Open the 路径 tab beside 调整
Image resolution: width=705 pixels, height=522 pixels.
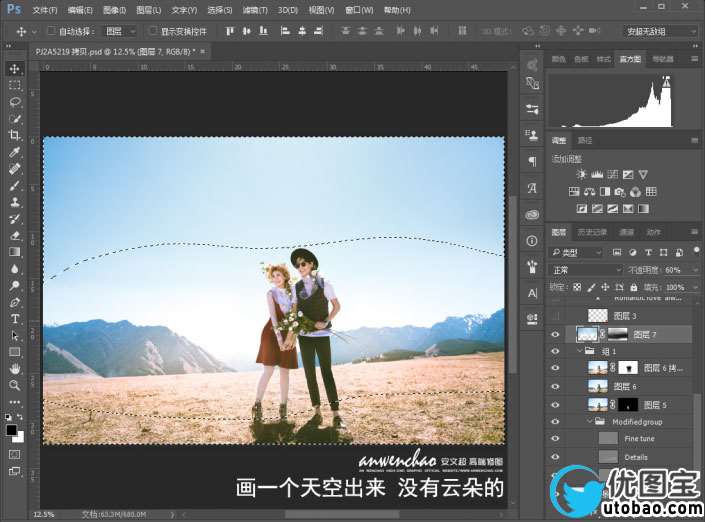[585, 140]
